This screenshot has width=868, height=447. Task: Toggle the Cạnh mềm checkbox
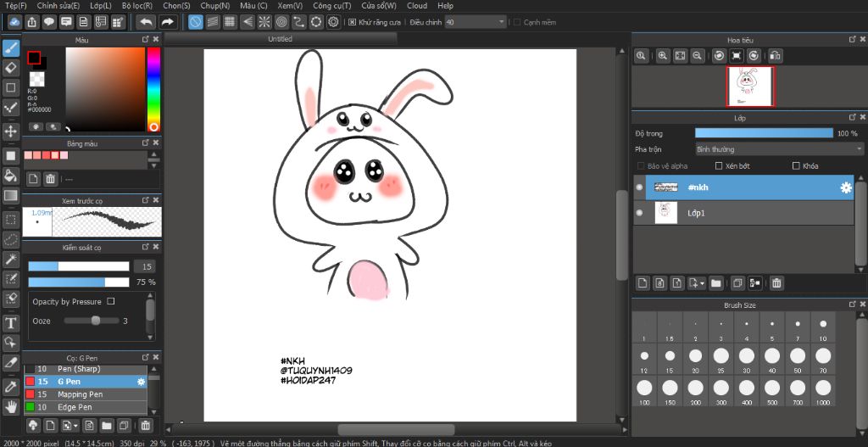517,22
